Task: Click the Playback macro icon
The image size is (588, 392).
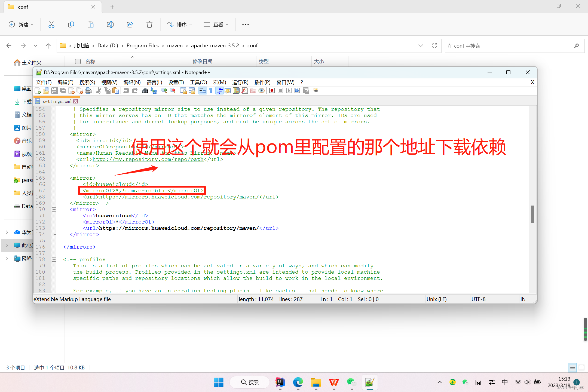Action: [289, 91]
